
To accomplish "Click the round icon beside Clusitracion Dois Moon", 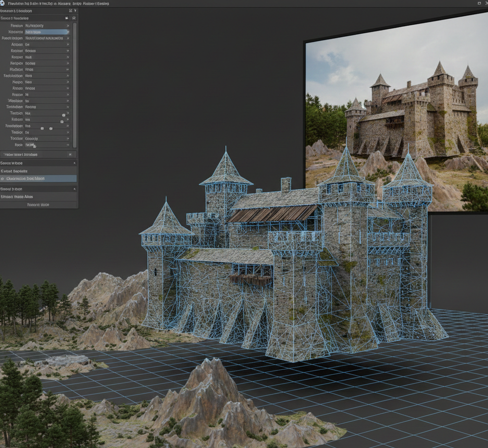I will point(3,179).
